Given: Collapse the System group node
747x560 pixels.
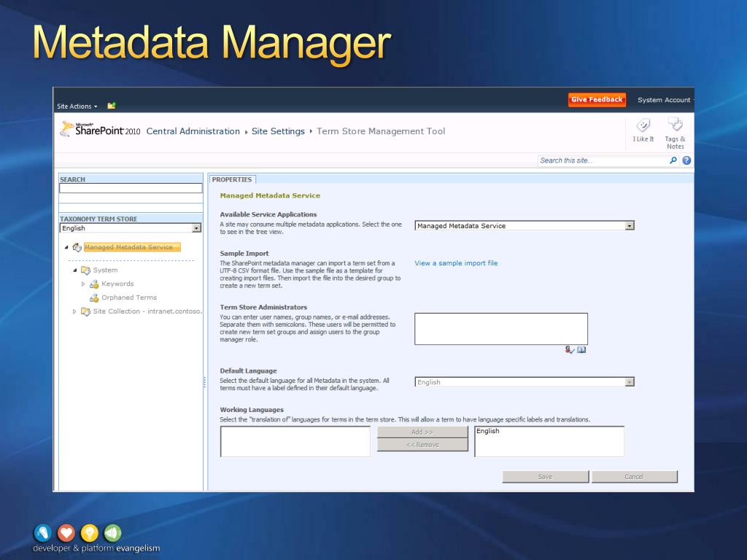Looking at the screenshot, I should point(75,270).
